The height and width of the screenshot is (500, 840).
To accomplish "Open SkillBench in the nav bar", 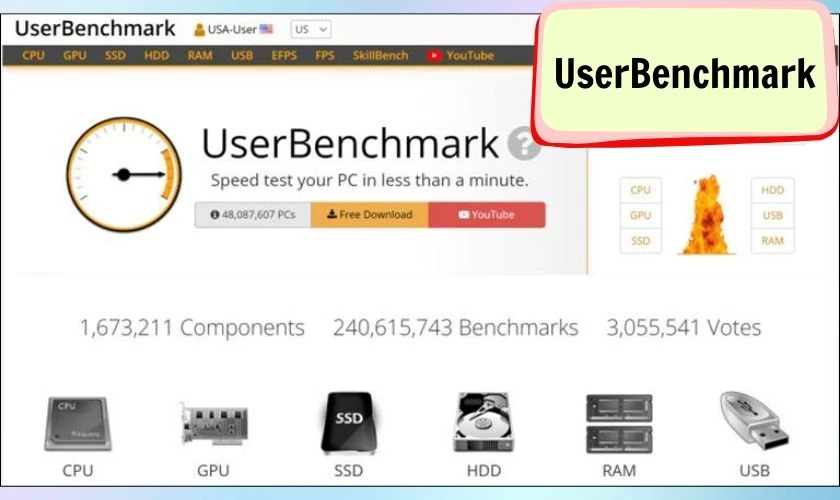I will [380, 55].
